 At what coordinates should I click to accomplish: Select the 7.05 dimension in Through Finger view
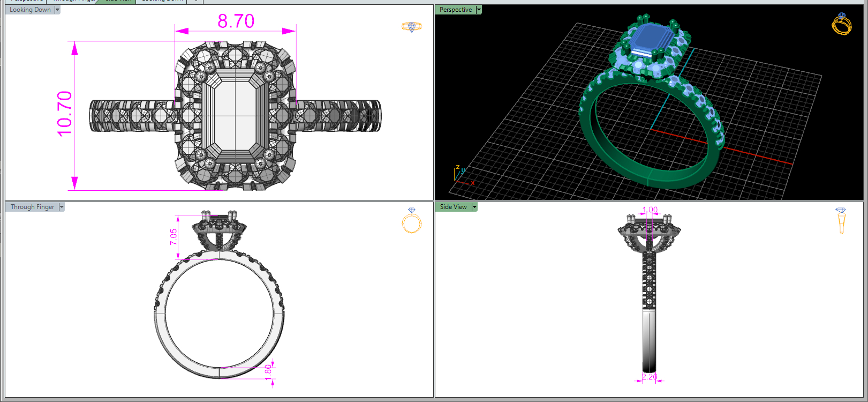173,237
